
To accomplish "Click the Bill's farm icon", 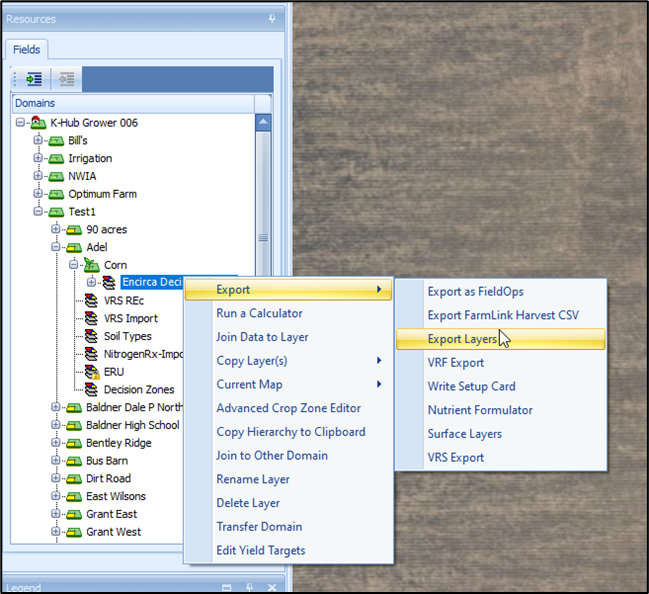I will coord(56,141).
